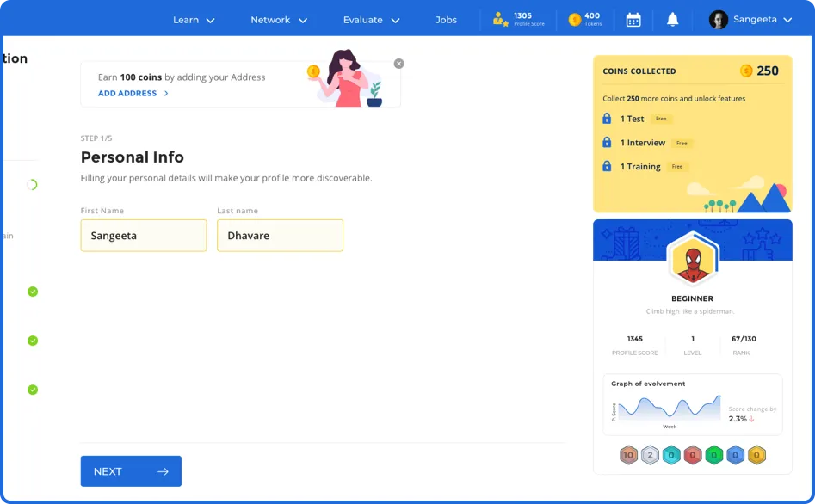Image resolution: width=815 pixels, height=504 pixels.
Task: Click the STEP 1/5 label
Action: pos(96,138)
